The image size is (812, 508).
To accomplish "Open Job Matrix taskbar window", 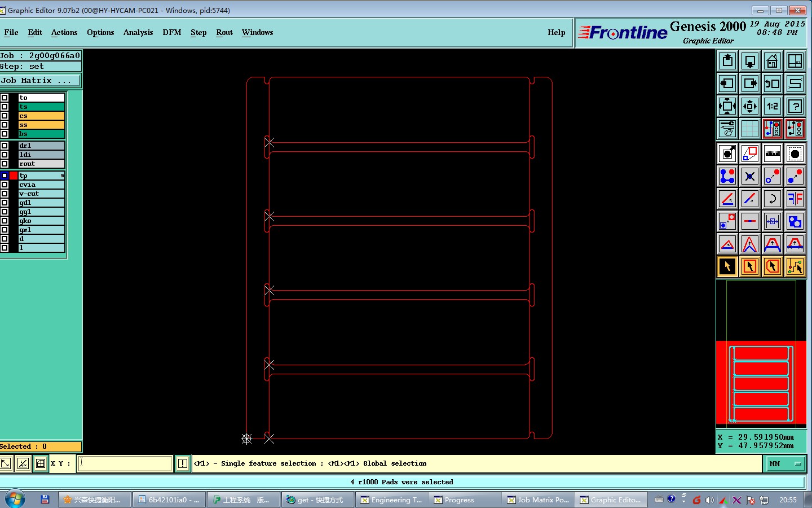I will (x=538, y=500).
